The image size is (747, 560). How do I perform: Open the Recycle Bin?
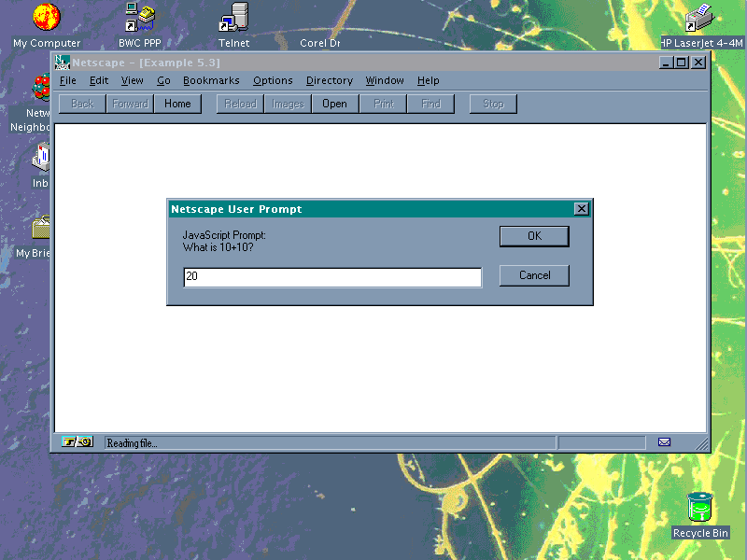(x=699, y=509)
